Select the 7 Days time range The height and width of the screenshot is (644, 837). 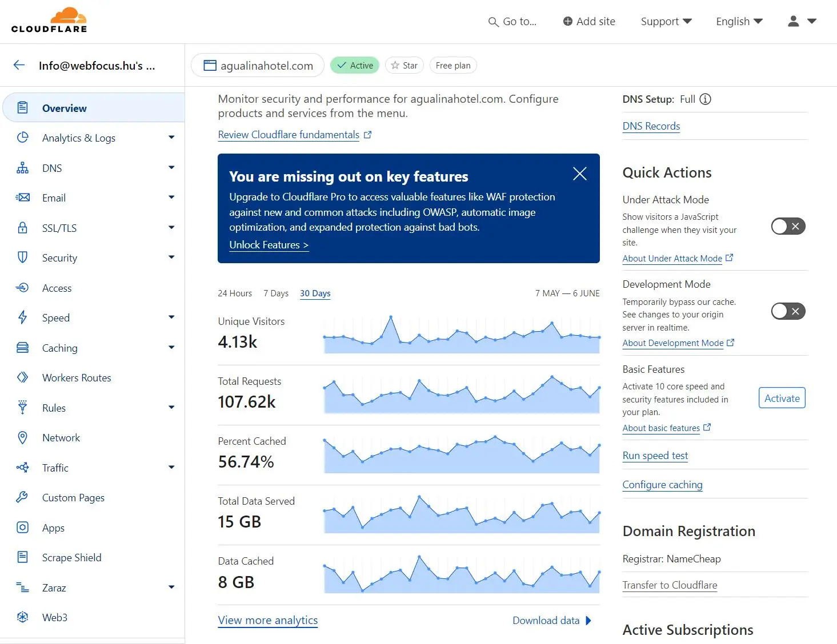coord(276,293)
